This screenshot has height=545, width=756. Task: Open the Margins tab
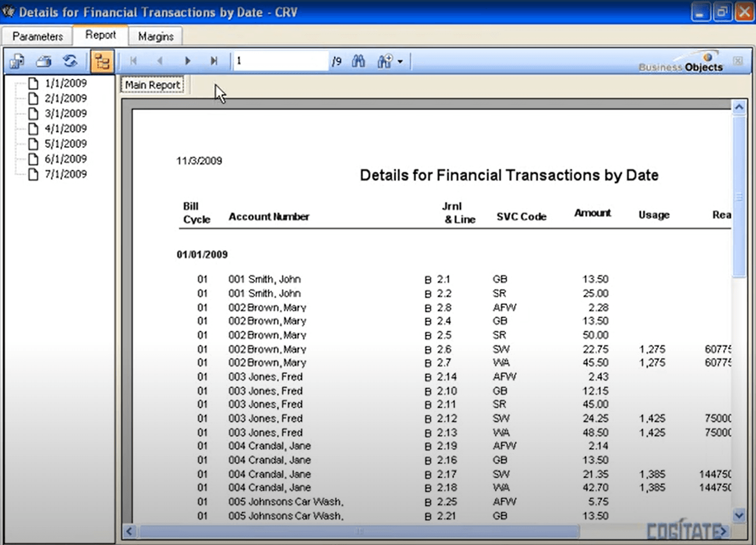click(156, 36)
